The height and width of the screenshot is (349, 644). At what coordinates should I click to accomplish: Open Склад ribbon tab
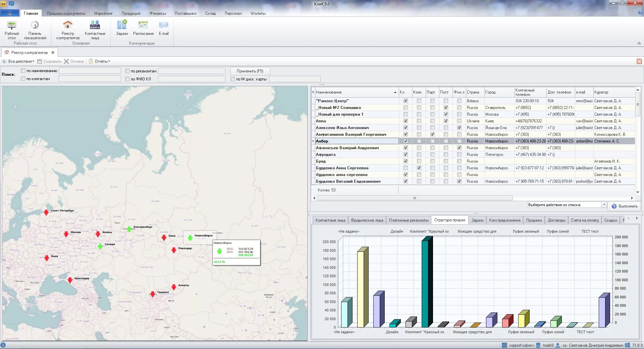coord(210,13)
